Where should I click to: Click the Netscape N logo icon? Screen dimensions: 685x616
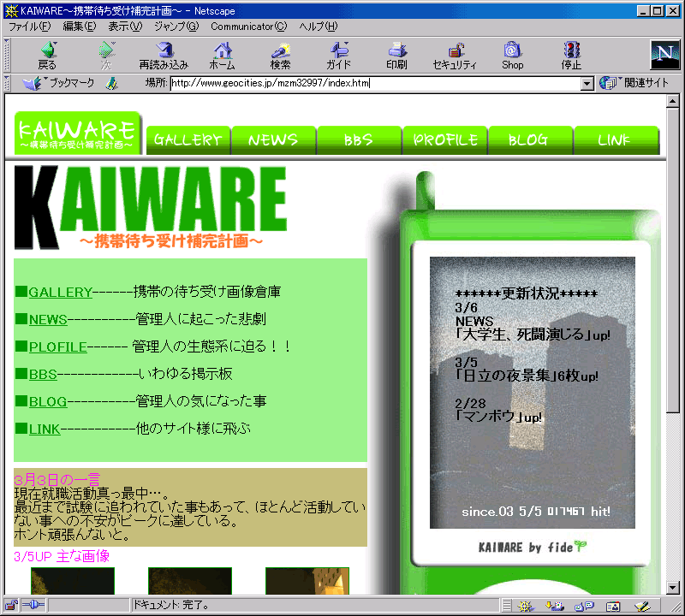[x=665, y=55]
